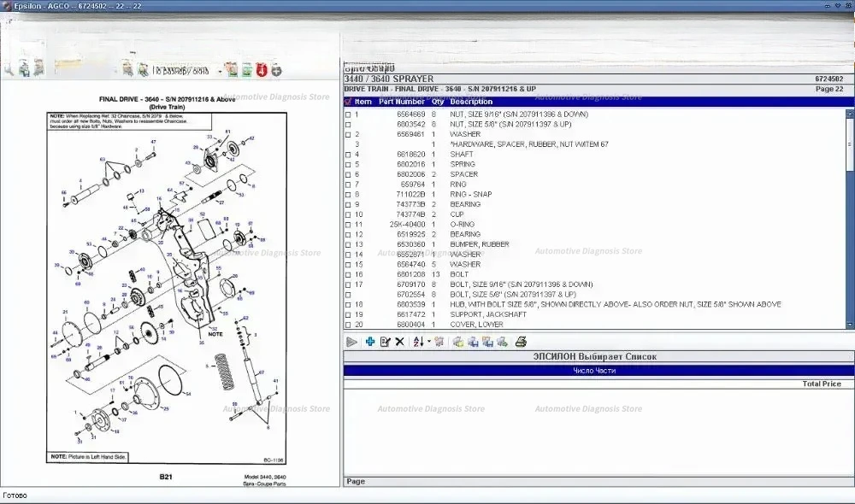Check the box for item 1 NUT 9/16"

(348, 115)
